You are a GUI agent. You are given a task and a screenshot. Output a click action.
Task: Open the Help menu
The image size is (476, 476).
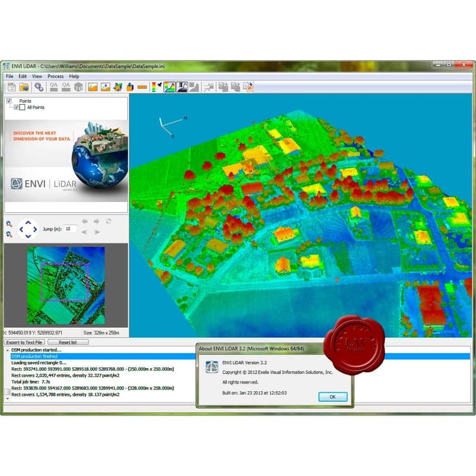(x=74, y=76)
